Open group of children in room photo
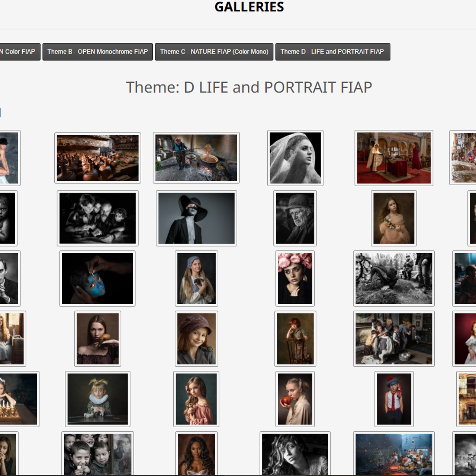Screen dimensions: 476x476 point(394,339)
